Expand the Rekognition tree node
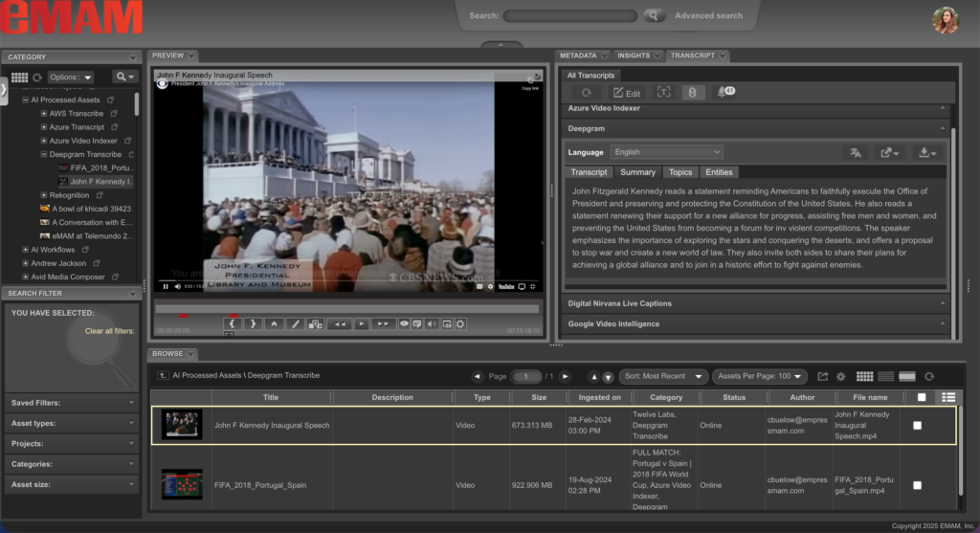This screenshot has width=980, height=533. 44,195
